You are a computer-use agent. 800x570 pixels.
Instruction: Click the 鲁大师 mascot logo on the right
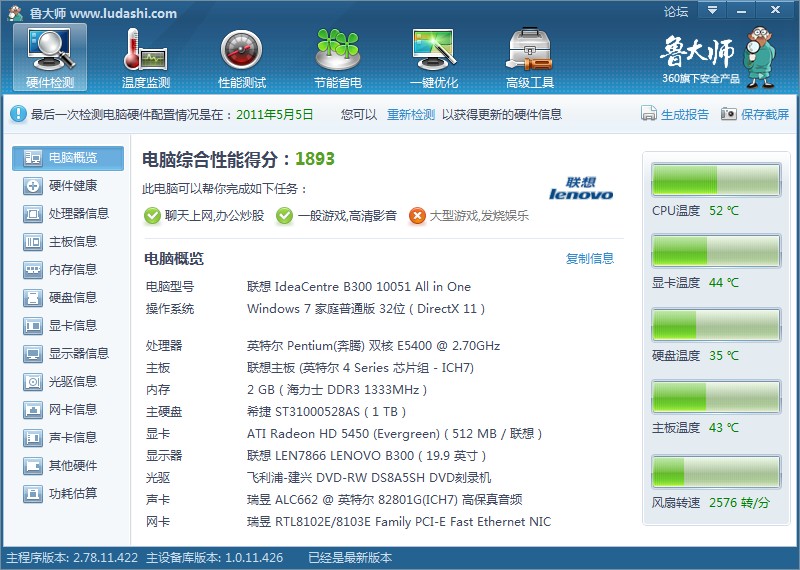pos(760,57)
